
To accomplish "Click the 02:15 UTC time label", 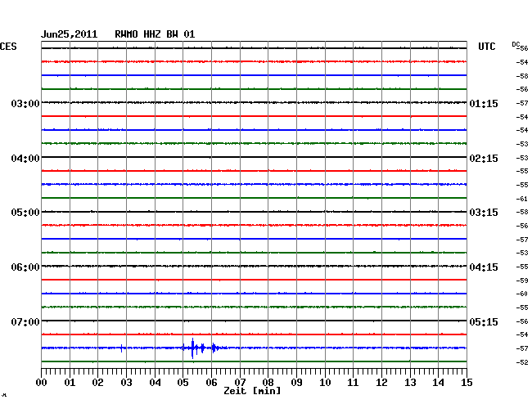I will coord(484,159).
